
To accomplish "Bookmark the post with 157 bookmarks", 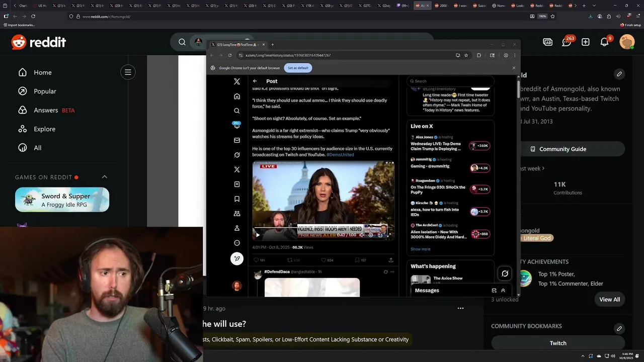I will pyautogui.click(x=360, y=260).
